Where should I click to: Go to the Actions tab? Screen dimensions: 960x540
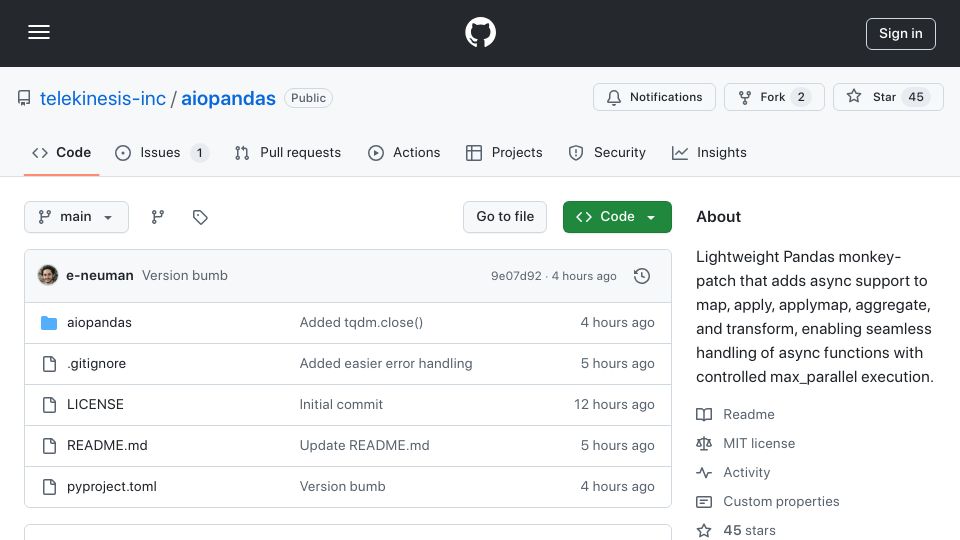coord(404,152)
